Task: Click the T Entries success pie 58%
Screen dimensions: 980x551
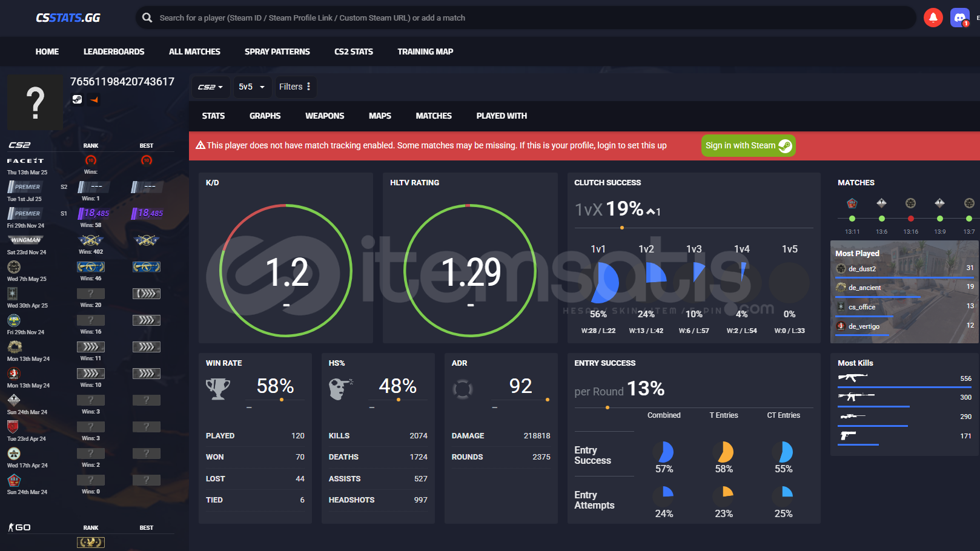Action: pyautogui.click(x=724, y=452)
